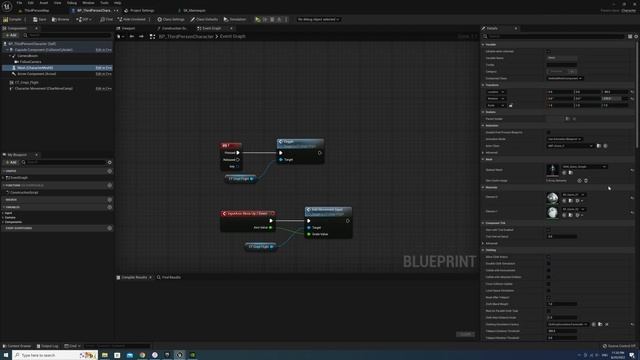Toggle the Editable when Inherited checkbox

tap(548, 51)
